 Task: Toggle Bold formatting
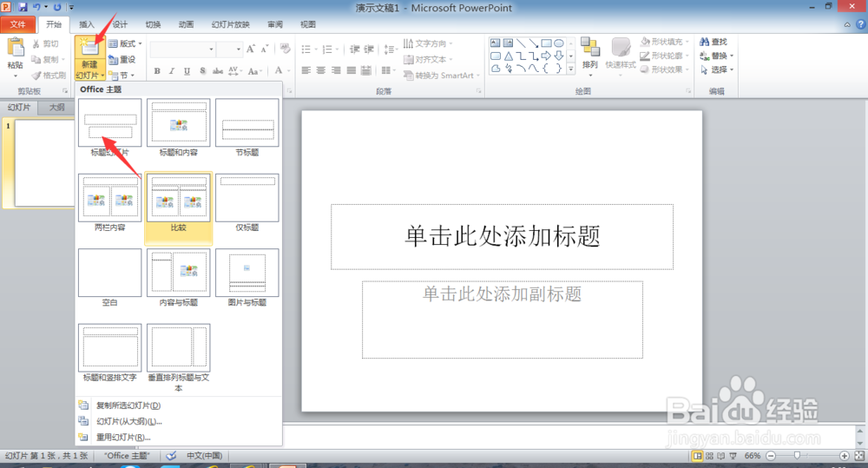click(157, 71)
